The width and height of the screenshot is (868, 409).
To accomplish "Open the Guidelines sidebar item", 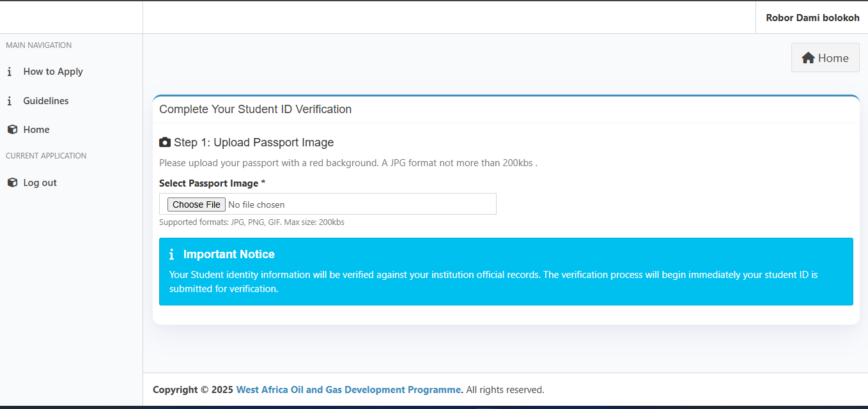I will tap(46, 101).
